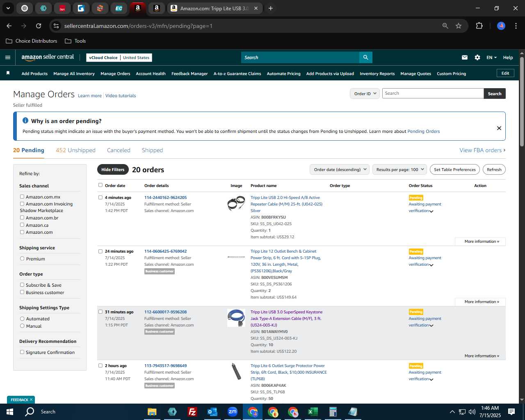Open Feedback Manager in nav bar

[189, 74]
